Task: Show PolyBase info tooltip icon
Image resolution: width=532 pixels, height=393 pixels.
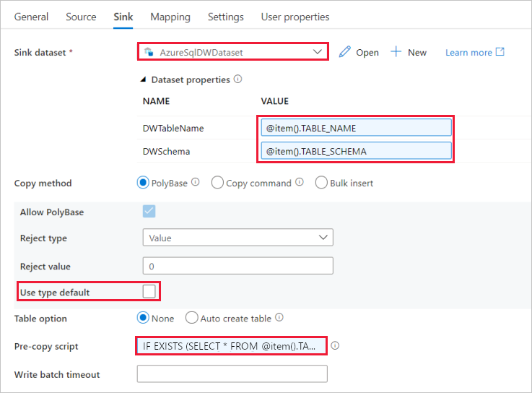Action: coord(196,182)
